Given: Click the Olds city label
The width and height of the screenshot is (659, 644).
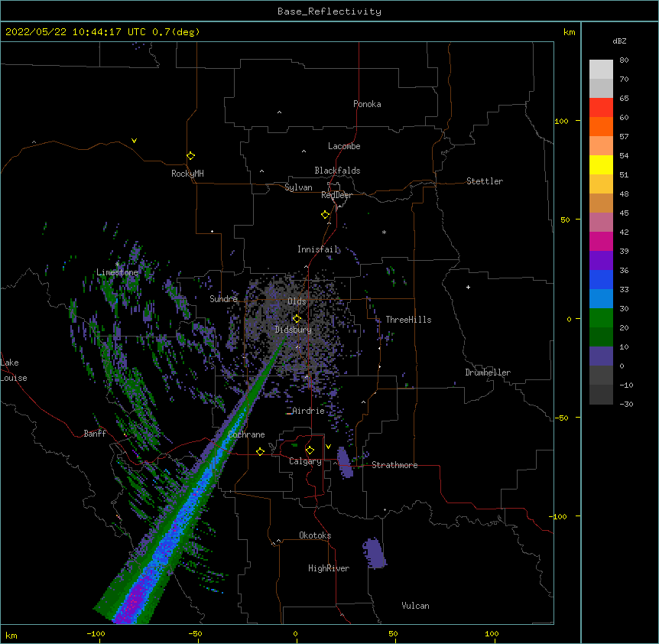Looking at the screenshot, I should [x=297, y=301].
